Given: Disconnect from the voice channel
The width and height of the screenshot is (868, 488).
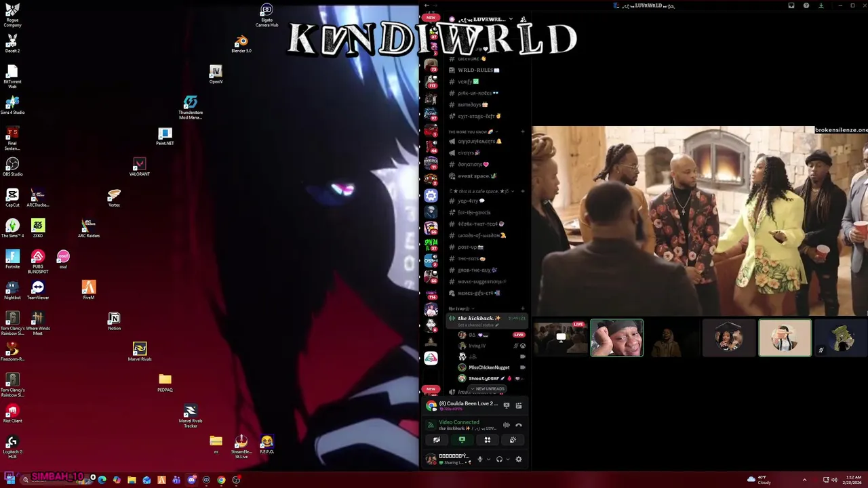Looking at the screenshot, I should tap(519, 425).
